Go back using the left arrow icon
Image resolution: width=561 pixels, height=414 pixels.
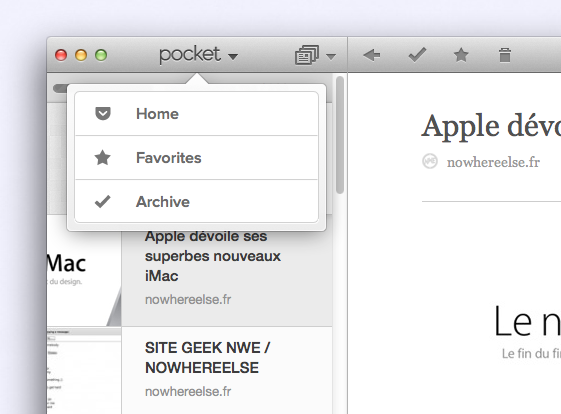click(x=371, y=55)
